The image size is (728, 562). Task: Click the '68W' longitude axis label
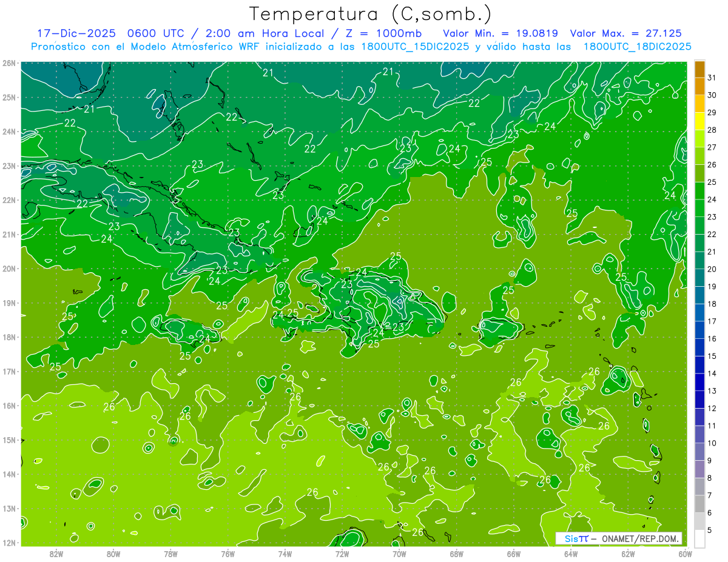tap(456, 553)
